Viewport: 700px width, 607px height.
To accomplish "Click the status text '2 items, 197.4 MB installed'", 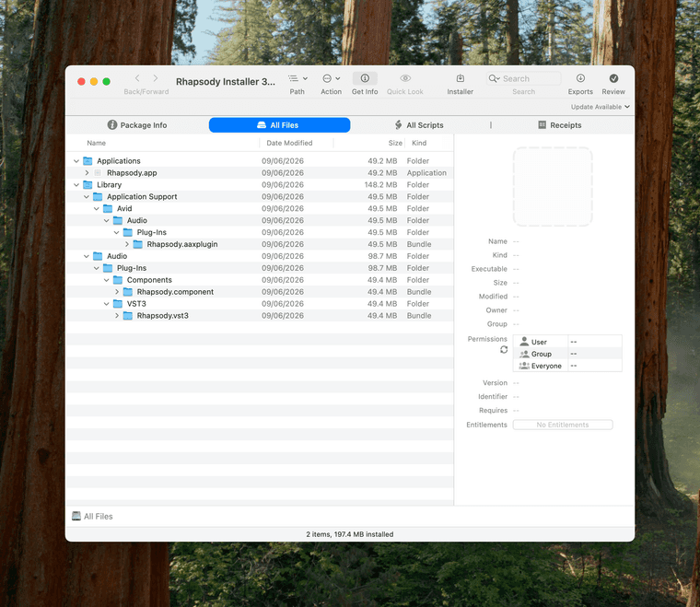I will (x=350, y=534).
